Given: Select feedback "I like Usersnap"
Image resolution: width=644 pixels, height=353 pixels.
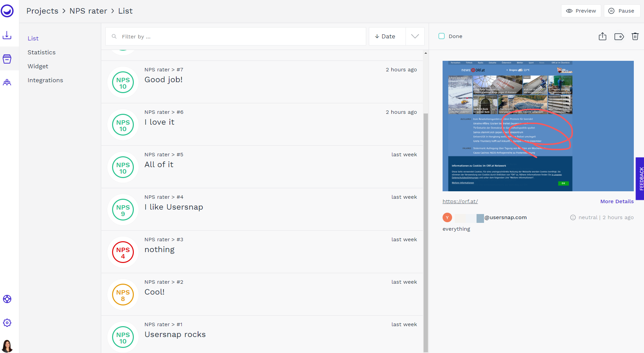Looking at the screenshot, I should point(262,210).
